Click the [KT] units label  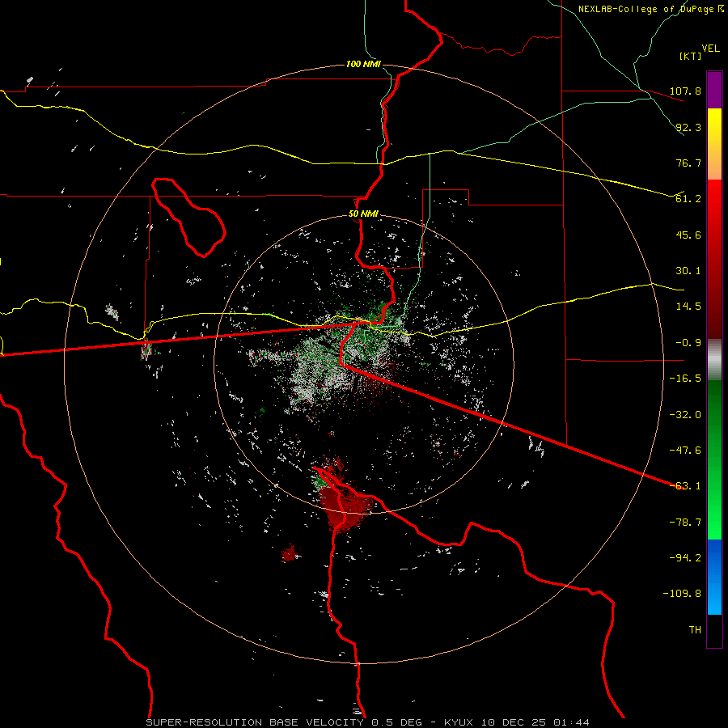690,56
